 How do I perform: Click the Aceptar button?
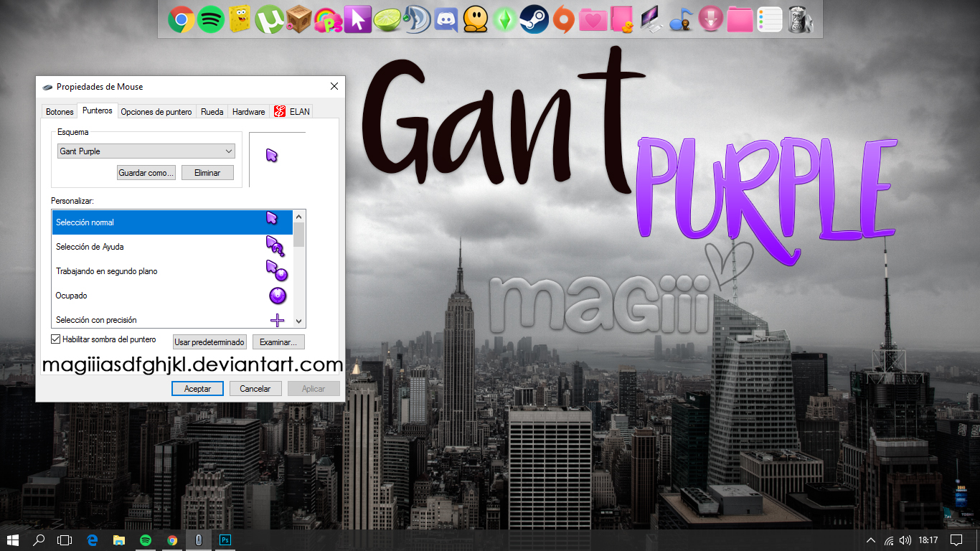click(197, 388)
